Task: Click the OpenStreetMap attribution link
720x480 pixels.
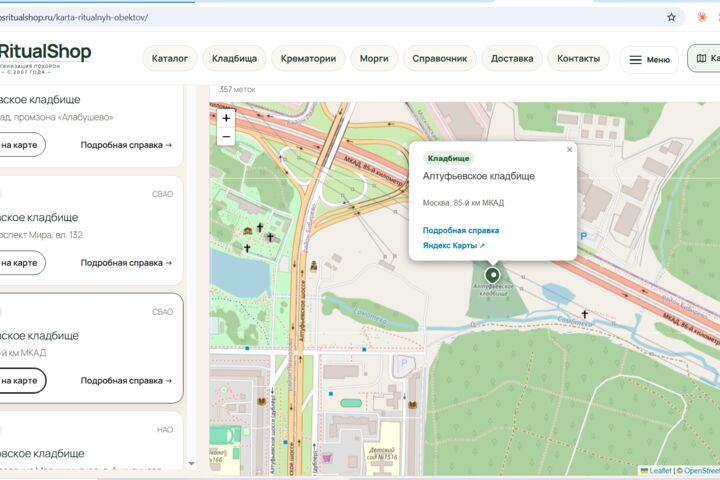Action: click(x=702, y=471)
